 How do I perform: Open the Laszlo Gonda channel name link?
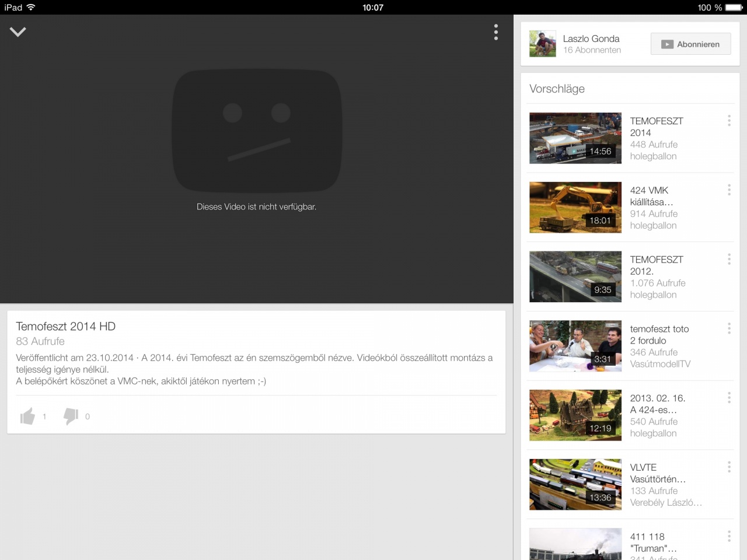point(591,38)
